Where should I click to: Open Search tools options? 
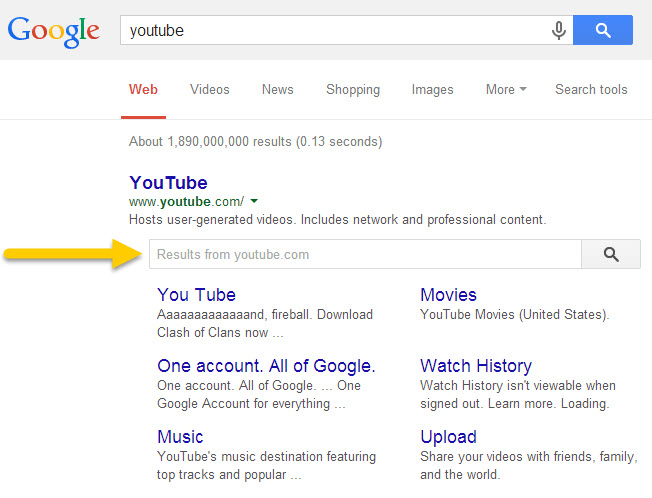pyautogui.click(x=591, y=90)
